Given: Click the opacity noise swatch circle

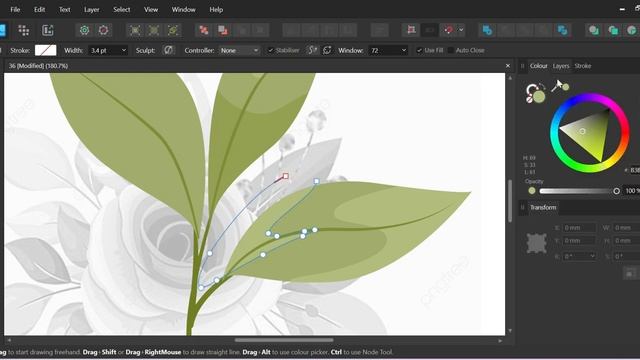Looking at the screenshot, I should click(x=531, y=191).
